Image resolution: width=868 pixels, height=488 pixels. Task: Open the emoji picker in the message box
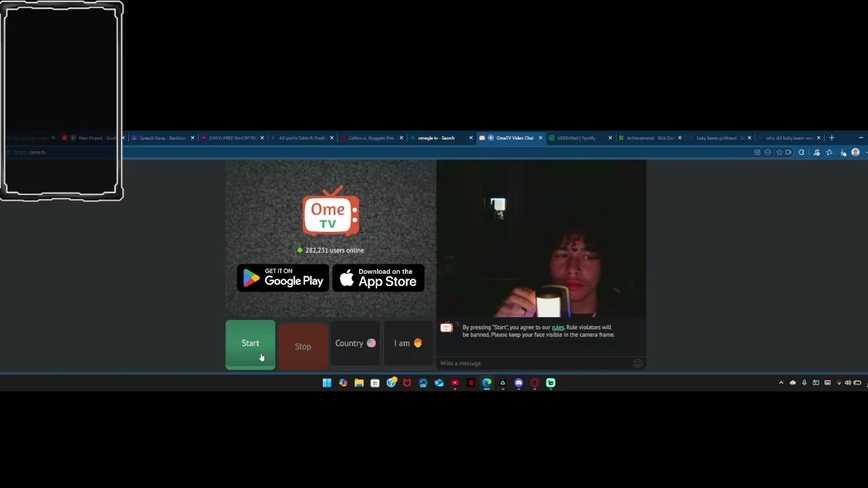[637, 363]
